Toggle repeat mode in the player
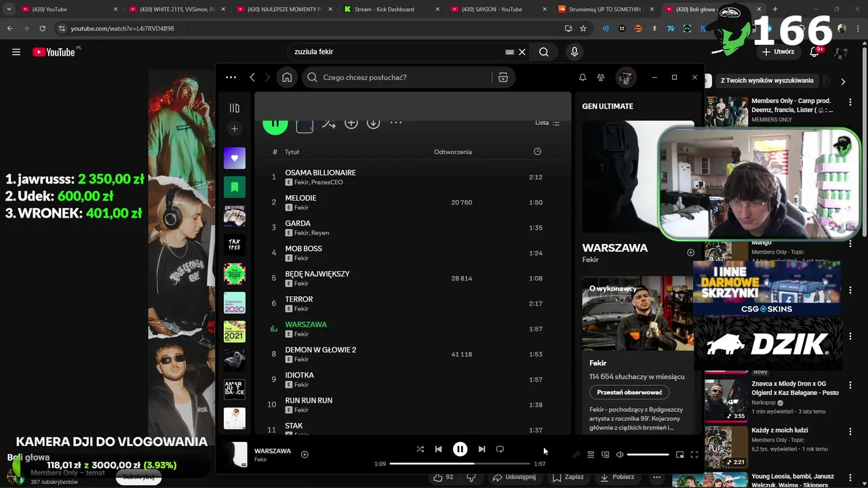 tap(500, 449)
